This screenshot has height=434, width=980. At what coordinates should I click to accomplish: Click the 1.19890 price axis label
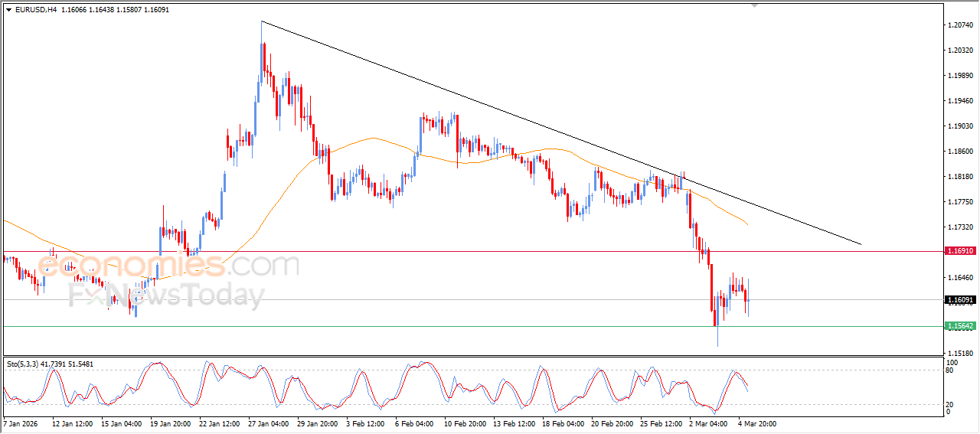pos(960,76)
